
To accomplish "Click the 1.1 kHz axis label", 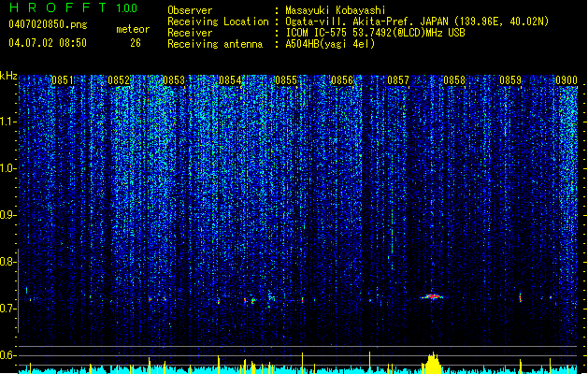I will pos(7,122).
